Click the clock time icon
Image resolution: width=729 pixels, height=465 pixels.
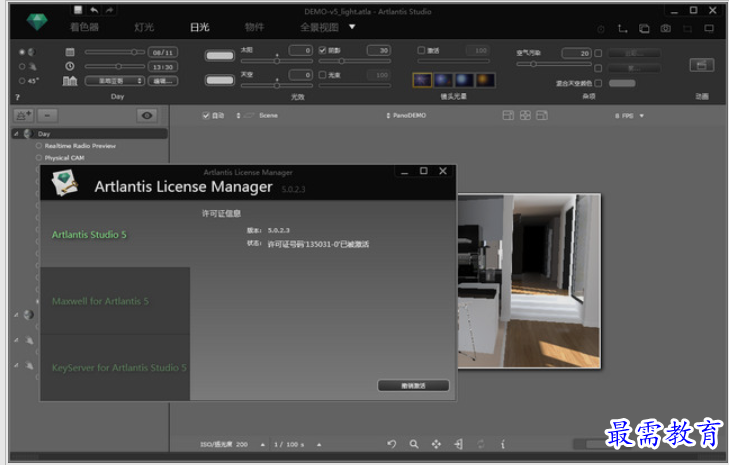[70, 66]
